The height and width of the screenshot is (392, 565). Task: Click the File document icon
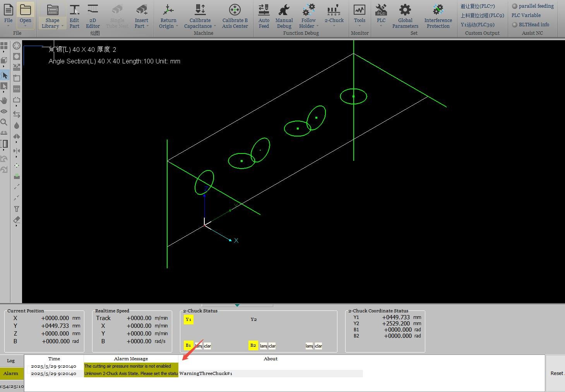8,10
